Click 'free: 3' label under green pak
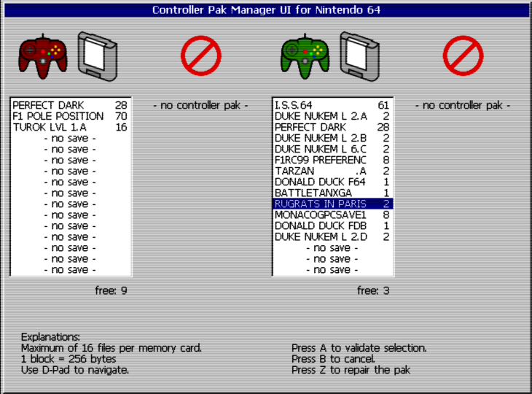 (373, 290)
